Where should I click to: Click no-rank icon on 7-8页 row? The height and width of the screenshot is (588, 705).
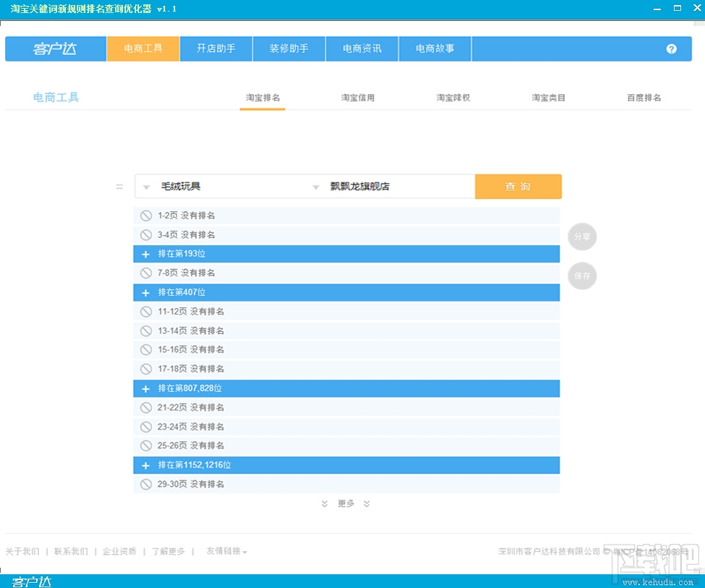pyautogui.click(x=145, y=273)
